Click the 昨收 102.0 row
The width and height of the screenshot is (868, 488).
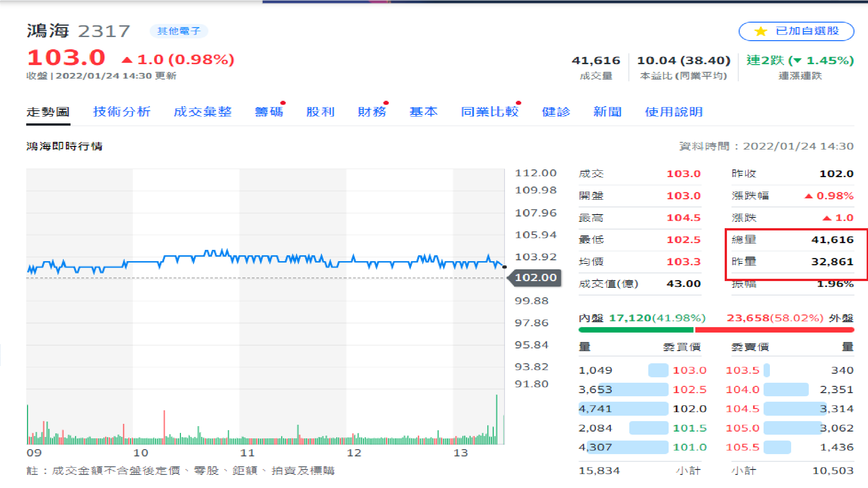coord(793,174)
